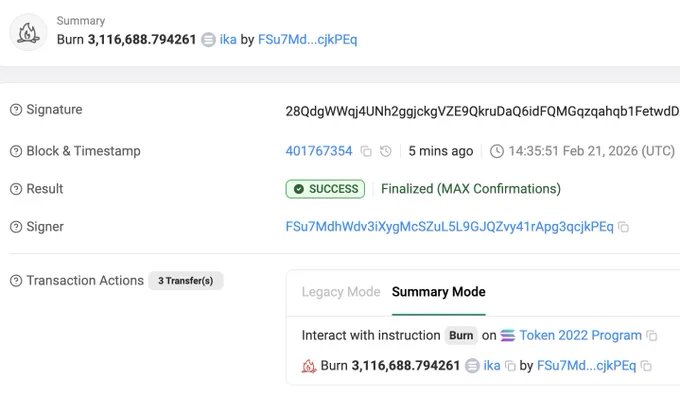Copy the ika token address in action row
This screenshot has width=680, height=396.
tap(510, 366)
